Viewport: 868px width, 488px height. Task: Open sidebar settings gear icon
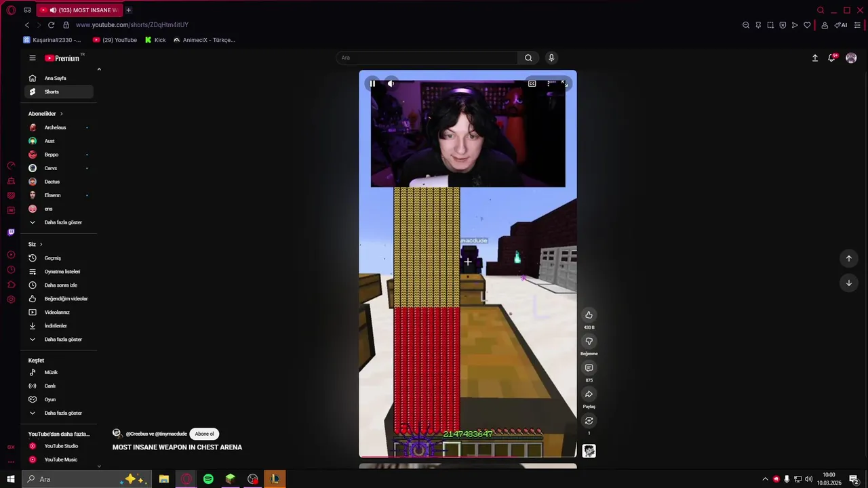point(11,300)
